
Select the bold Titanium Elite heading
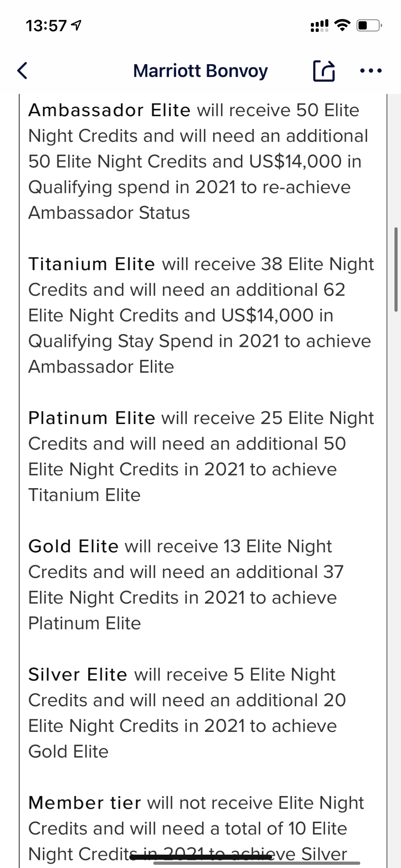pyautogui.click(x=92, y=264)
